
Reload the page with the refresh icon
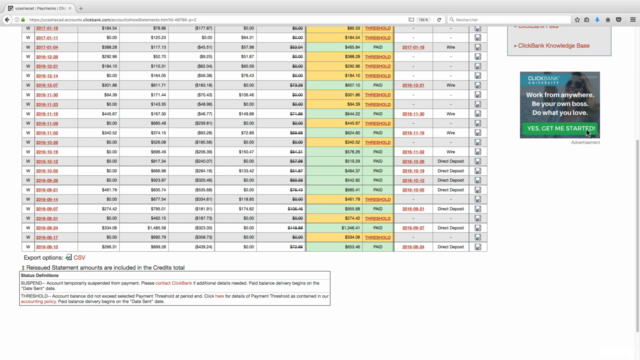[x=439, y=20]
